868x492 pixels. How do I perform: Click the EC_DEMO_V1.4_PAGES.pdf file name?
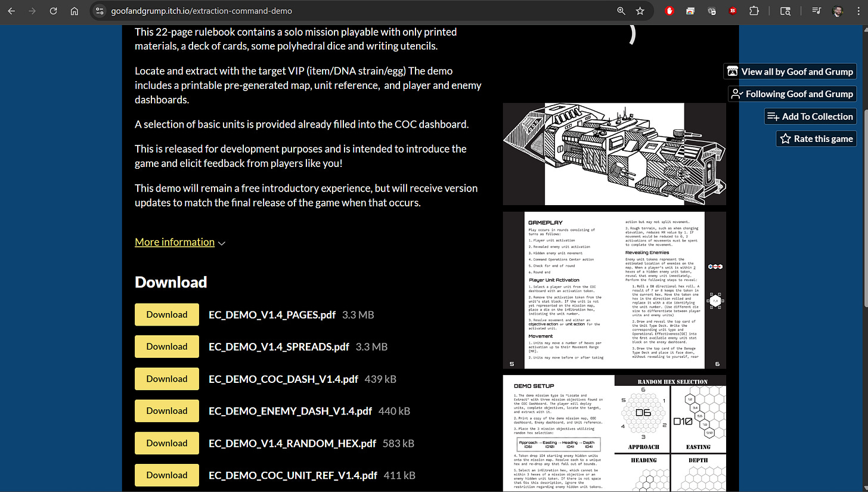pos(272,315)
